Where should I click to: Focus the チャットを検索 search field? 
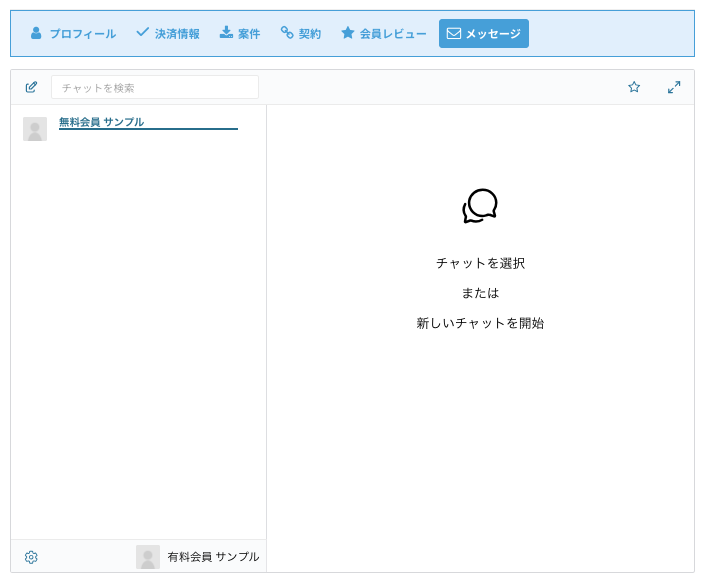tap(155, 87)
